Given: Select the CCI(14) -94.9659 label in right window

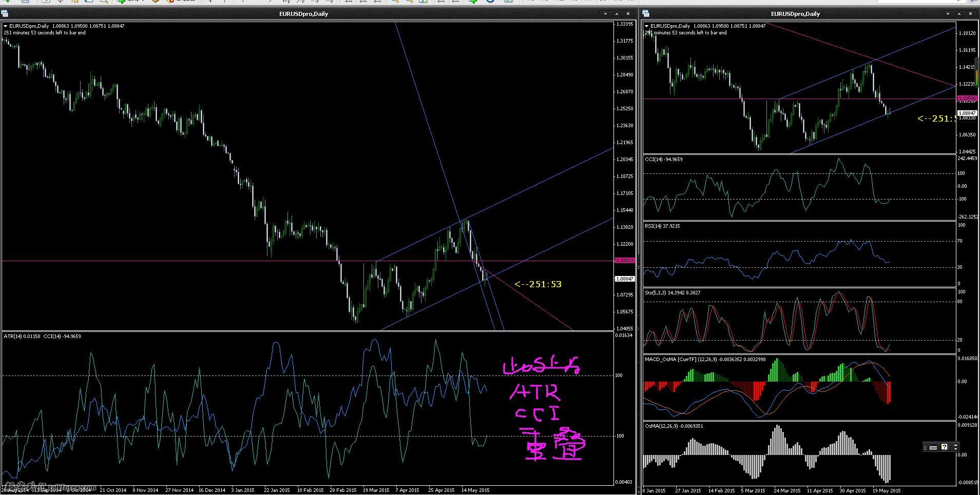Looking at the screenshot, I should (664, 160).
